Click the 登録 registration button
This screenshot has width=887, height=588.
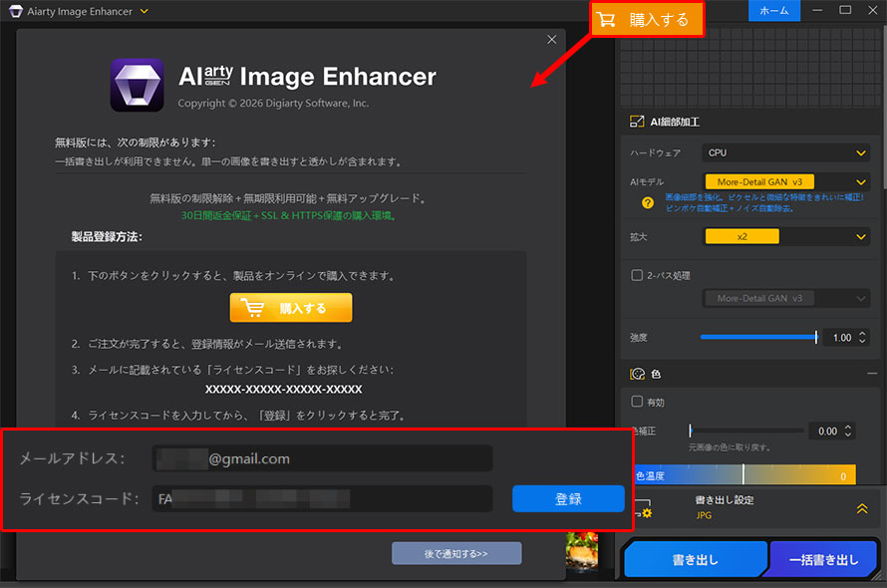tap(568, 498)
